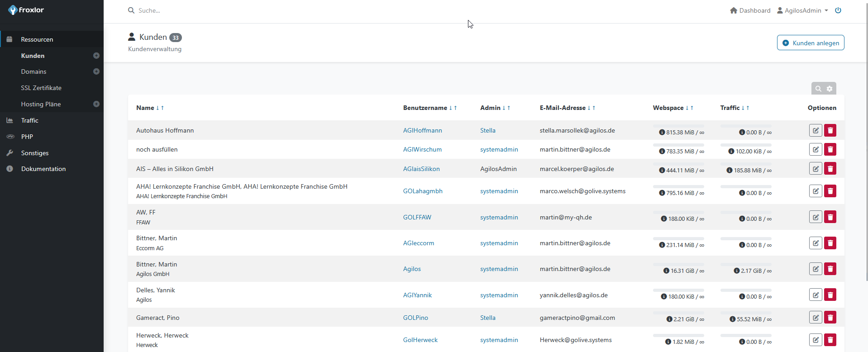This screenshot has height=352, width=868.
Task: Delete the GOLPino customer
Action: 830,318
